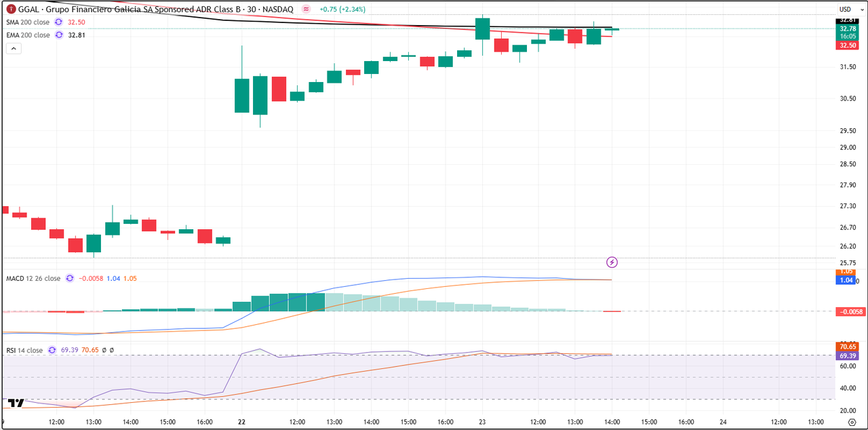Click the refresh icon beside EMA 200 close
Screen dimensions: 868x430
[58, 35]
